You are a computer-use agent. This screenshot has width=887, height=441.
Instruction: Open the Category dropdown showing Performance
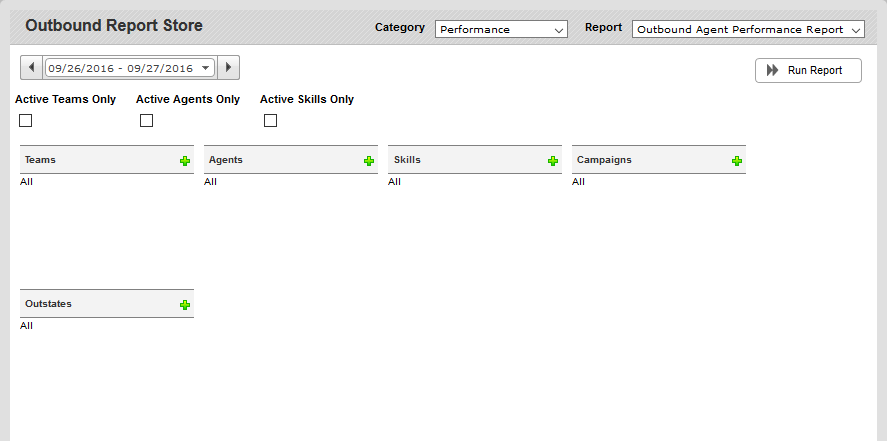click(x=501, y=29)
